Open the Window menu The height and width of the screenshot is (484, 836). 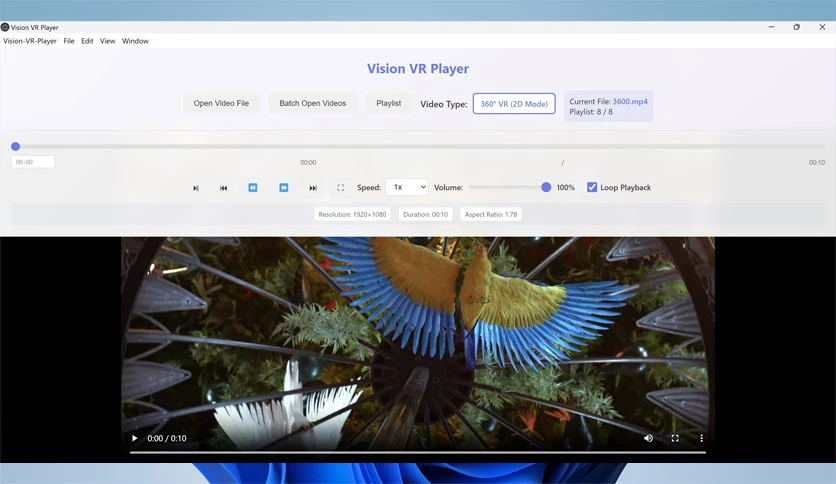pyautogui.click(x=135, y=41)
